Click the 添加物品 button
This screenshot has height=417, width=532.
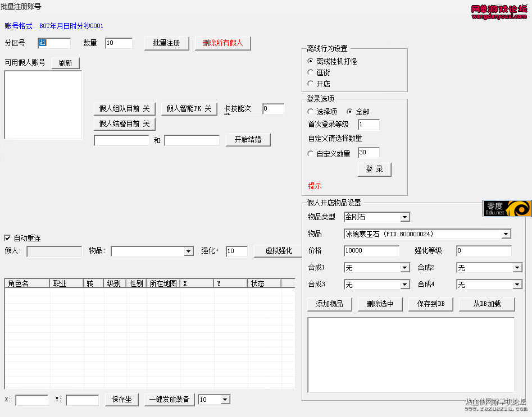[x=329, y=304]
